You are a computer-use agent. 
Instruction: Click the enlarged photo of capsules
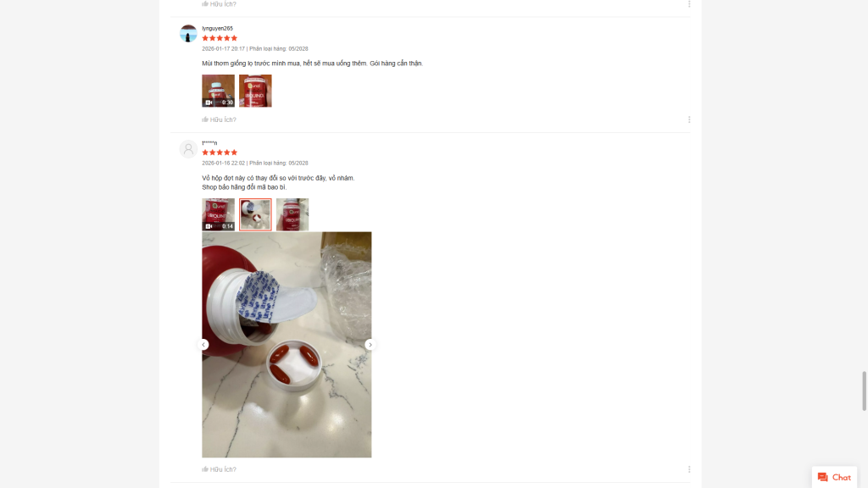click(287, 345)
